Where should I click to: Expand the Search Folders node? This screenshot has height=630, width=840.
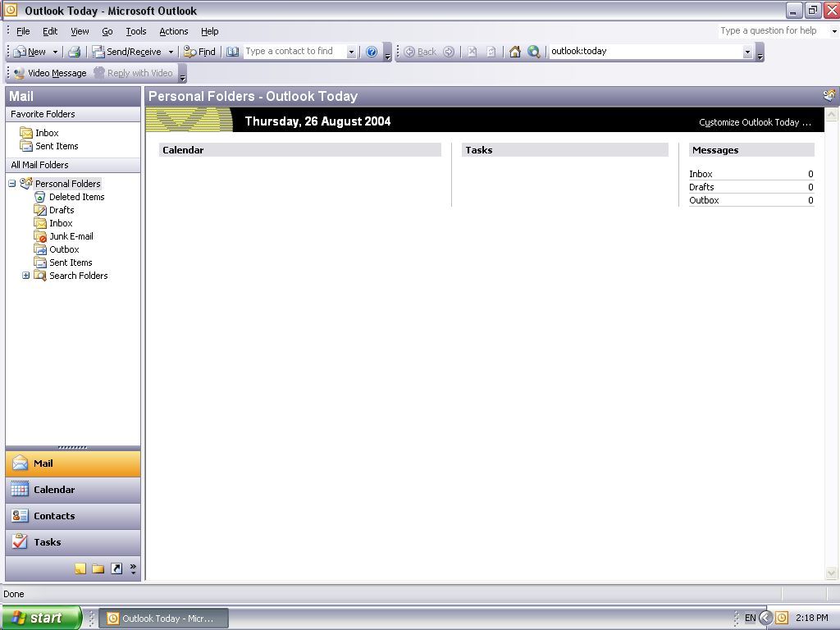pos(25,276)
